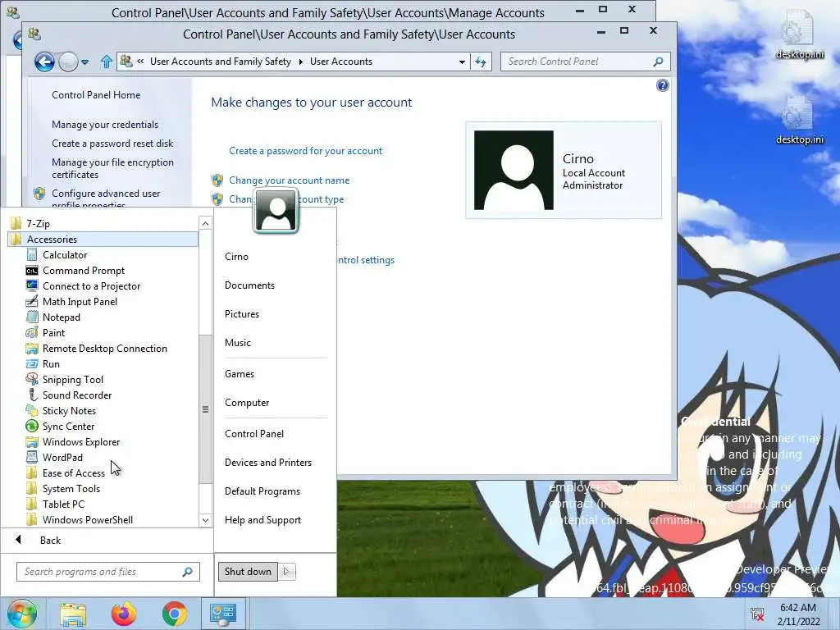Launch Google Chrome from taskbar

click(174, 614)
